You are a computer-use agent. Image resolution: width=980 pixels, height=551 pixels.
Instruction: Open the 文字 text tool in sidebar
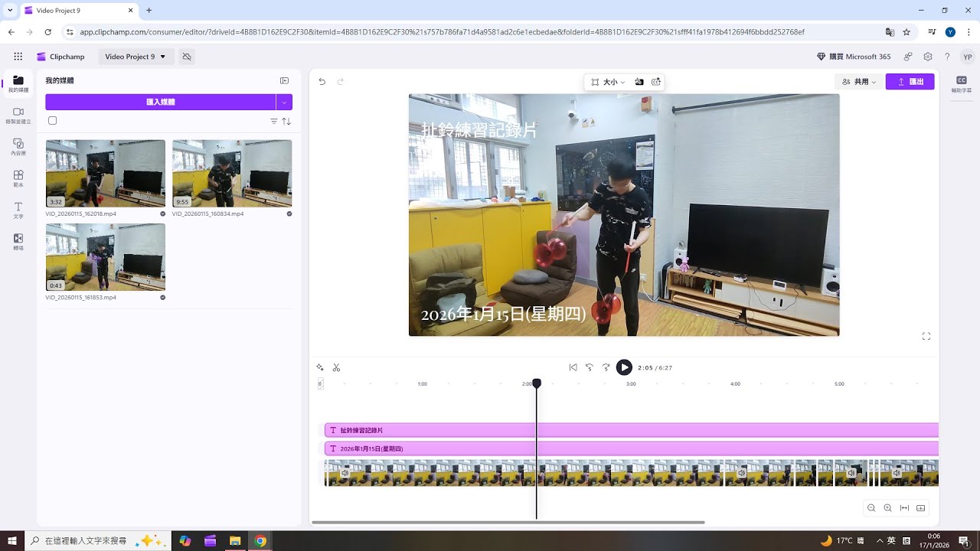pos(18,210)
